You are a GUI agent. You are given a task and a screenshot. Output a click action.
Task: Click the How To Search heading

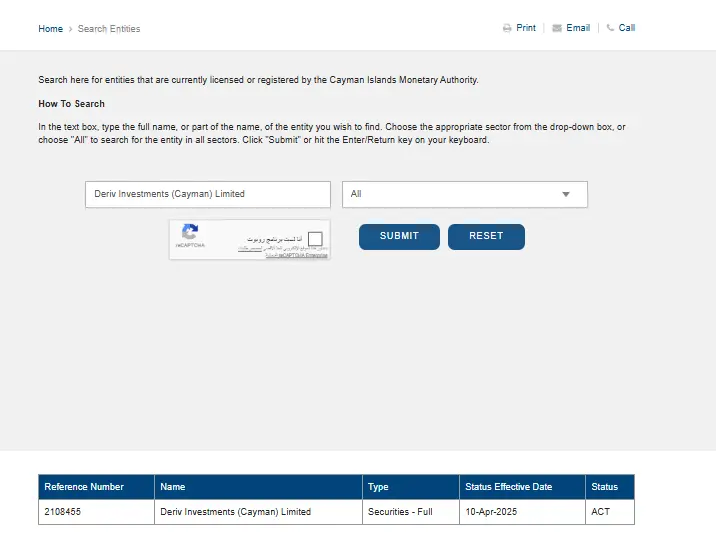point(71,104)
